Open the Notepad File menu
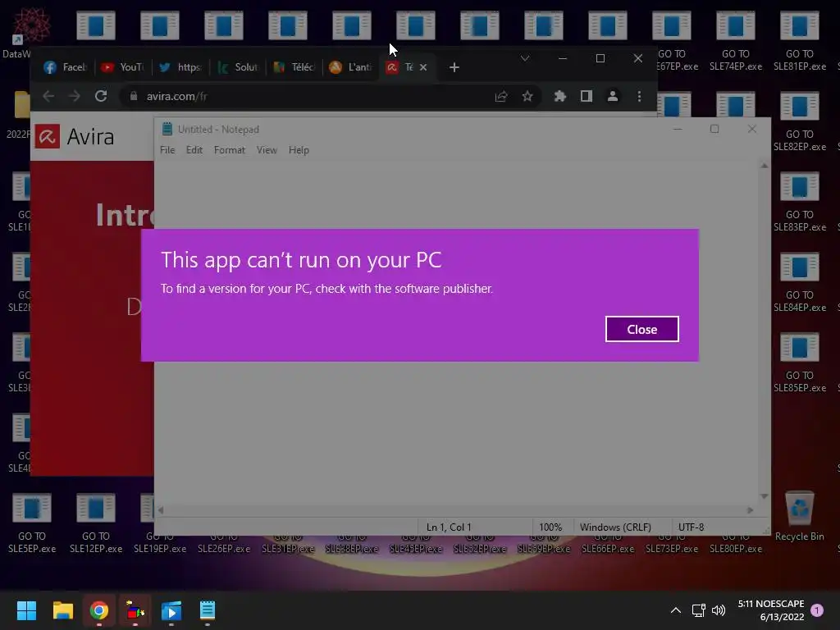Screen dimensions: 840x630 click(x=167, y=150)
